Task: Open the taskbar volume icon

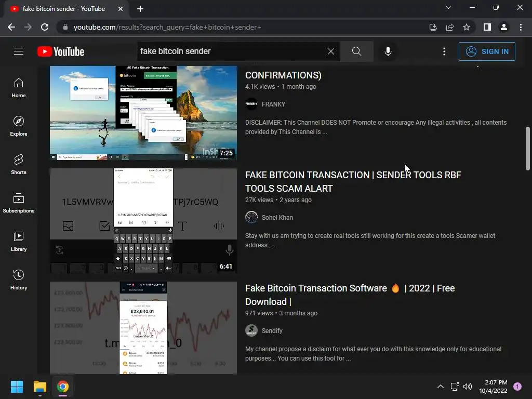Action: click(x=468, y=387)
